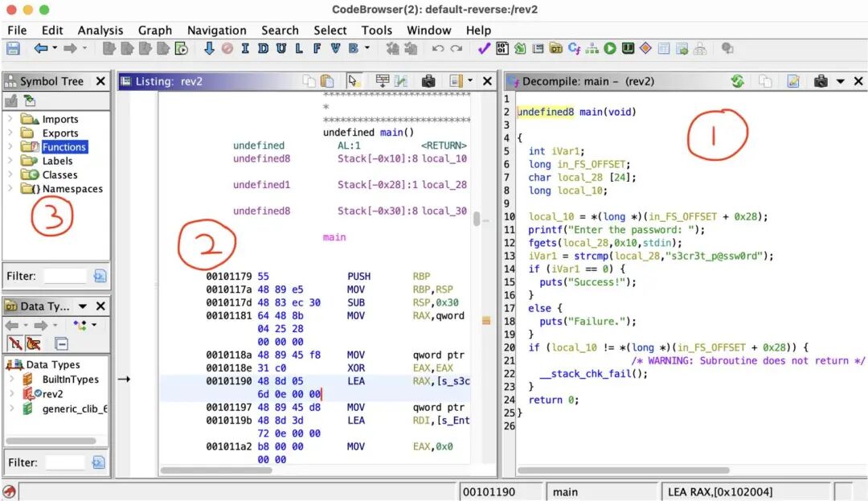Viewport: 868px width, 501px height.
Task: Expand the Imports folder in Symbol Tree
Action: (10, 119)
